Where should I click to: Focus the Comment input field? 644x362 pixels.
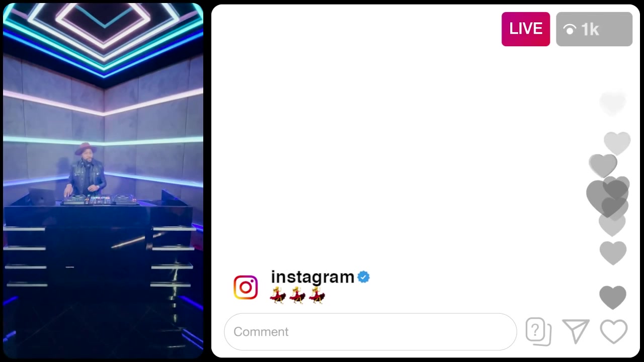(370, 332)
